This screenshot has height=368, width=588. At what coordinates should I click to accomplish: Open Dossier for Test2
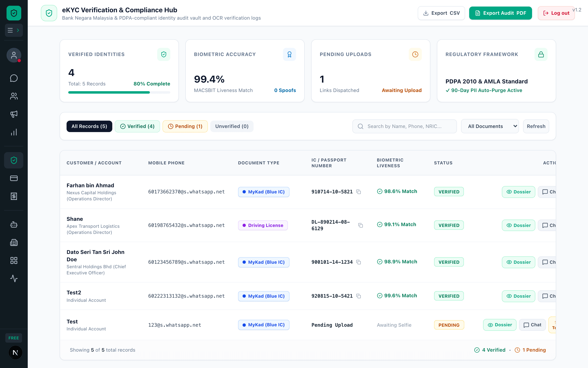coord(519,296)
